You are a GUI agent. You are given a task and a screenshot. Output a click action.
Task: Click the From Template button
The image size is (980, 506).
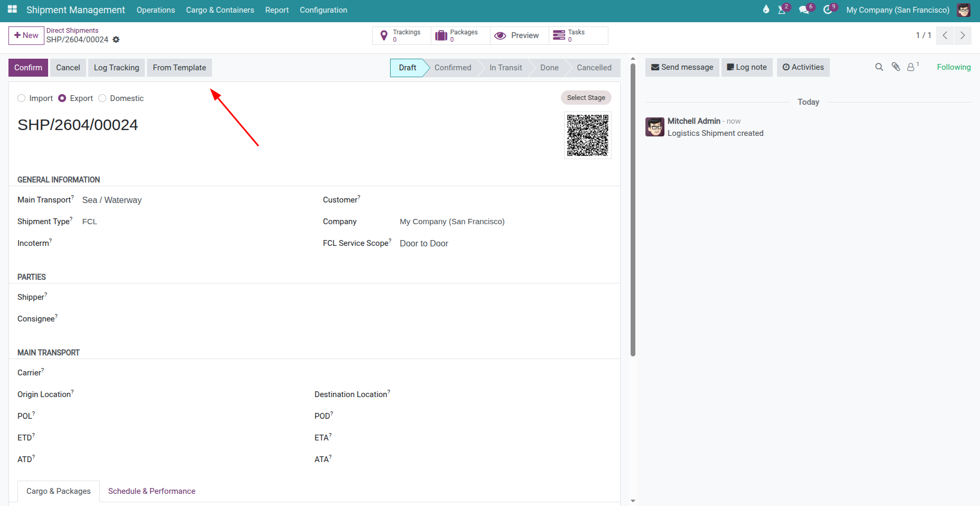click(x=179, y=68)
